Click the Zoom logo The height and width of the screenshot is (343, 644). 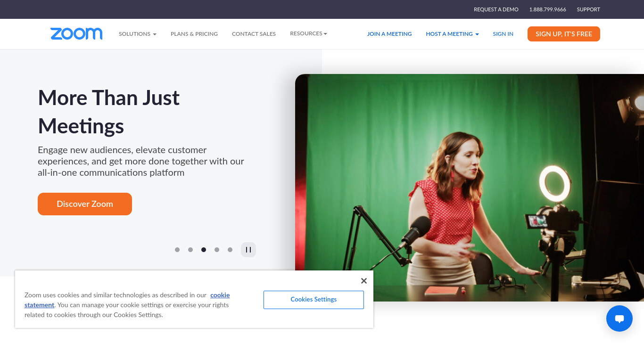[x=76, y=33]
